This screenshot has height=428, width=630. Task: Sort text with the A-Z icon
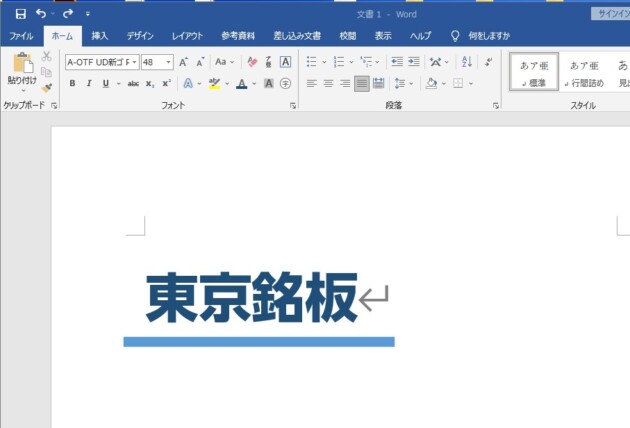[467, 61]
